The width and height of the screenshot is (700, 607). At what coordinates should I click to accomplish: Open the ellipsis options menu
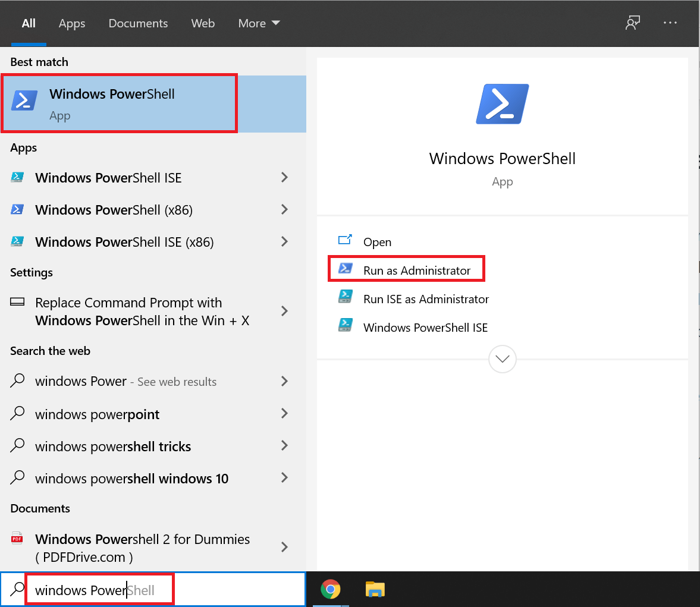point(670,23)
